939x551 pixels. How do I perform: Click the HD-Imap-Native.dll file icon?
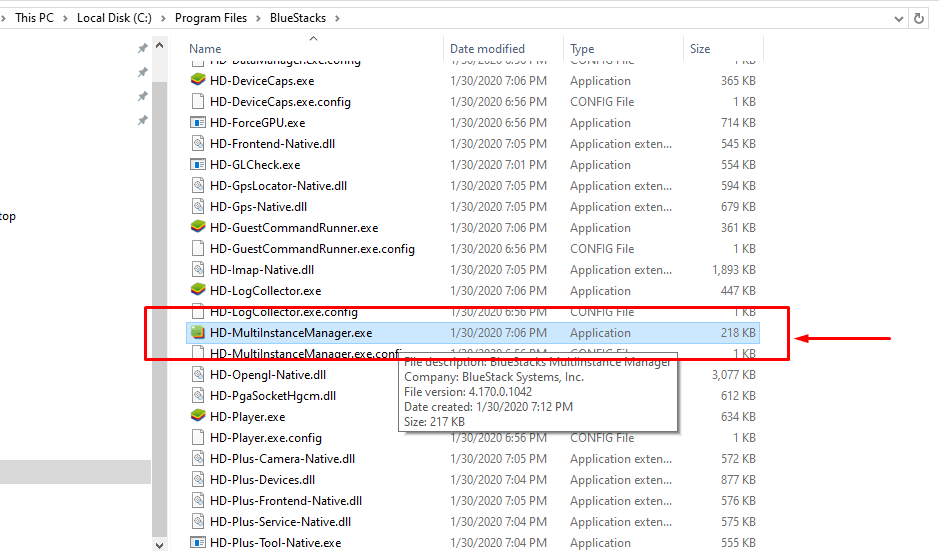198,270
